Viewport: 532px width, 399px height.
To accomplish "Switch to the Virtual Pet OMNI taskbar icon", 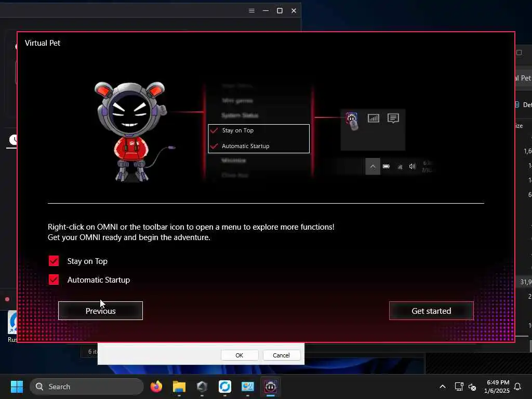I will click(270, 387).
